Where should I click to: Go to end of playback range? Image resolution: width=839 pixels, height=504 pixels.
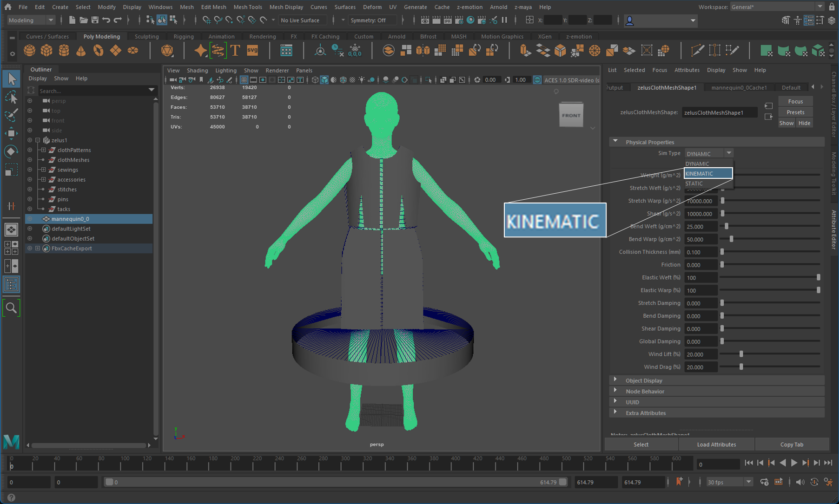click(x=828, y=463)
